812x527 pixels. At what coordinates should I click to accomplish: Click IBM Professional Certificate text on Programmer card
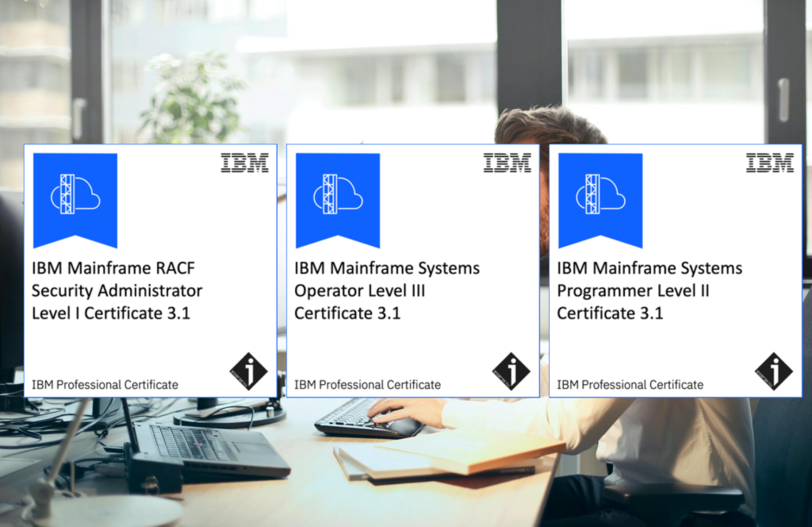pos(630,384)
